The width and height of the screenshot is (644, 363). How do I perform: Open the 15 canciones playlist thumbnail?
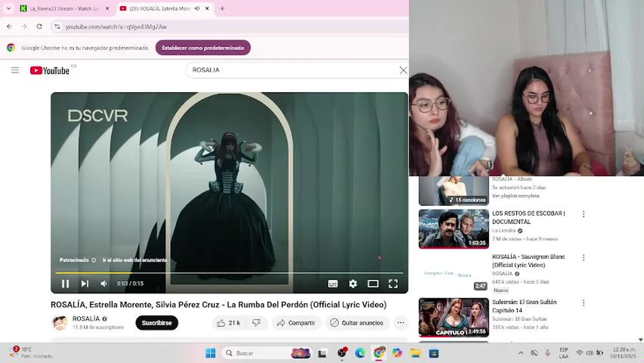point(454,191)
